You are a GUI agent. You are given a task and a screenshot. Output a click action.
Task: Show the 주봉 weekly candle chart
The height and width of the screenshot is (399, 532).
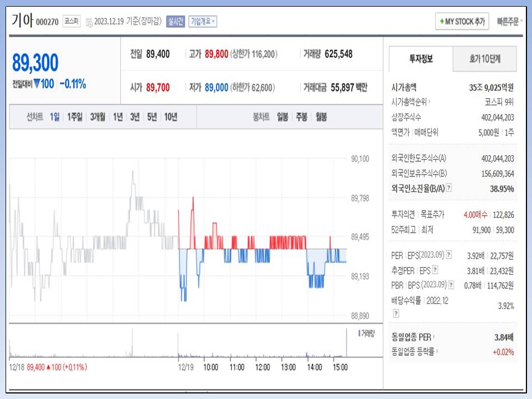(301, 117)
